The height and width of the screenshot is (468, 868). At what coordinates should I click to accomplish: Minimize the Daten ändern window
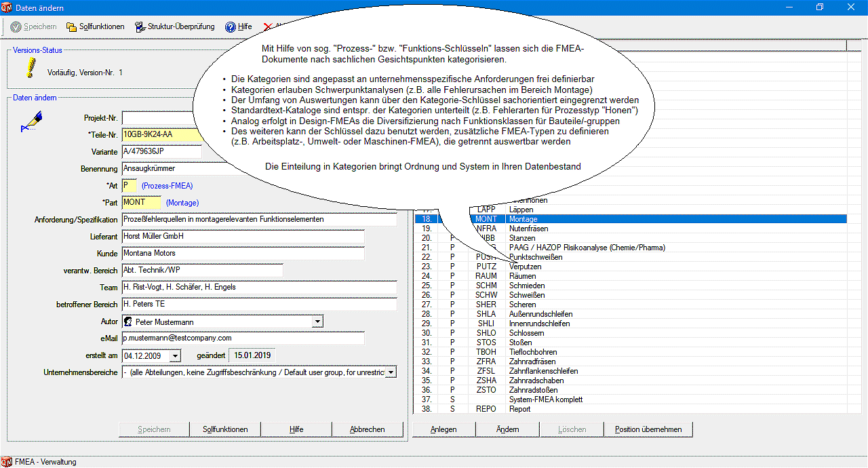coord(789,7)
